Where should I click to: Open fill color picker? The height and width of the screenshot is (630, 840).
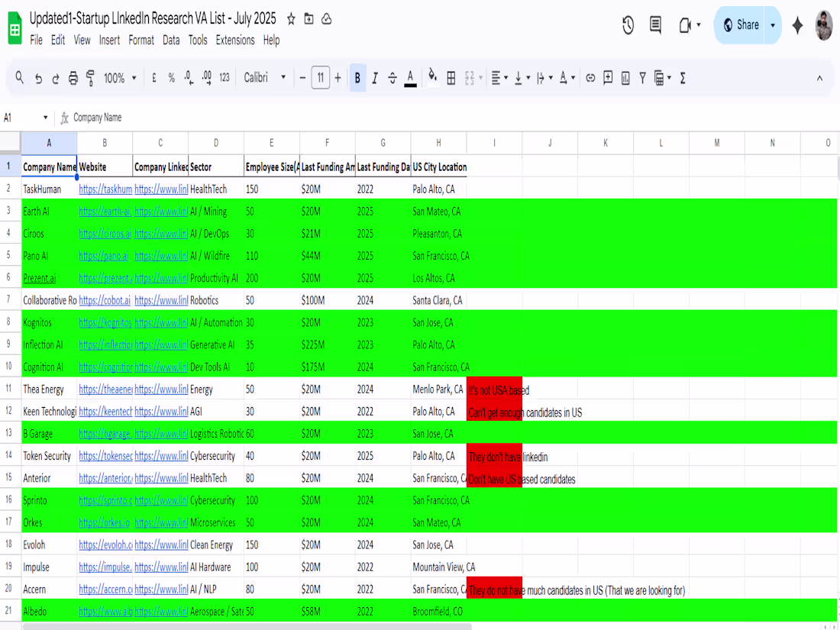(433, 78)
